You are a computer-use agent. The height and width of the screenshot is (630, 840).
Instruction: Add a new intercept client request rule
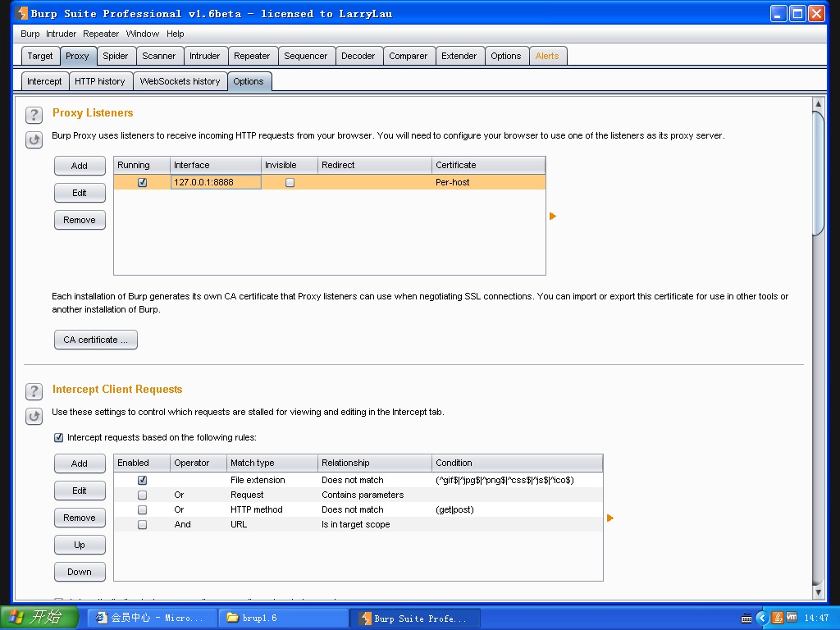[x=80, y=464]
